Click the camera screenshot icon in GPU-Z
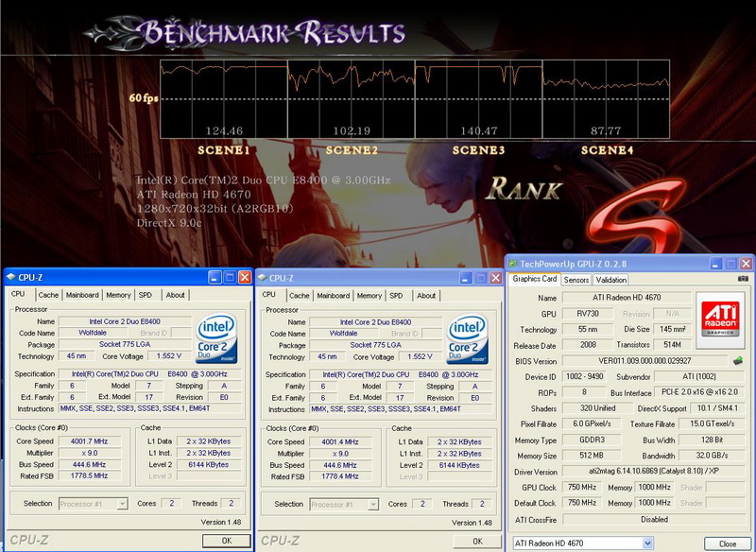 [x=743, y=279]
